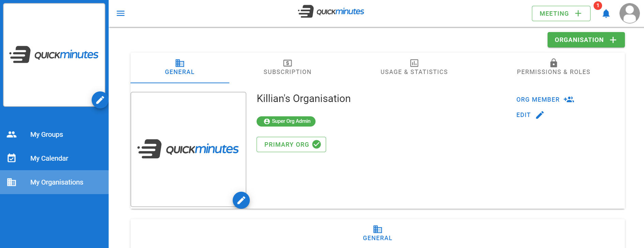
Task: Click the red notification count badge
Action: click(x=598, y=6)
